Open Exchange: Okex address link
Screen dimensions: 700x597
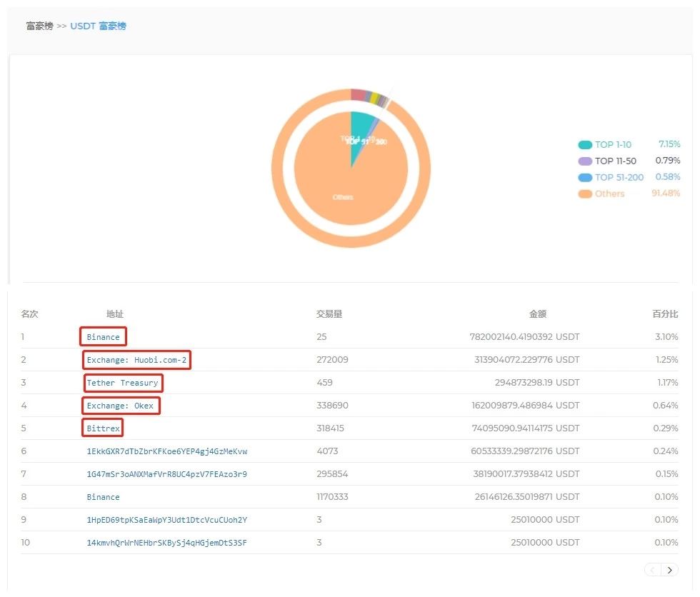point(120,406)
